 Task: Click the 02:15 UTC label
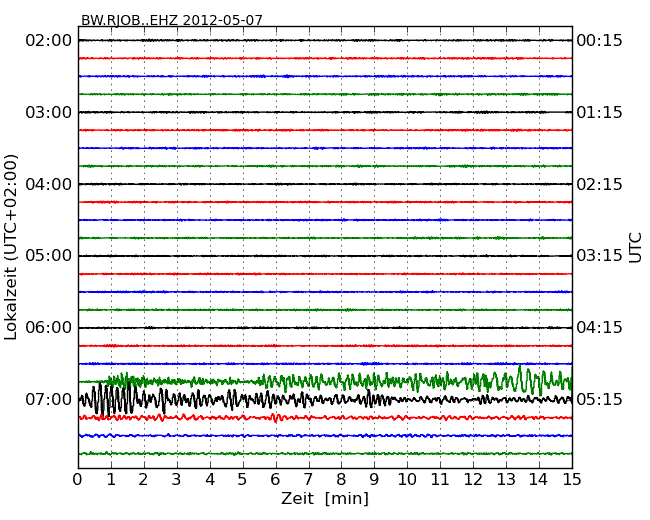click(599, 184)
